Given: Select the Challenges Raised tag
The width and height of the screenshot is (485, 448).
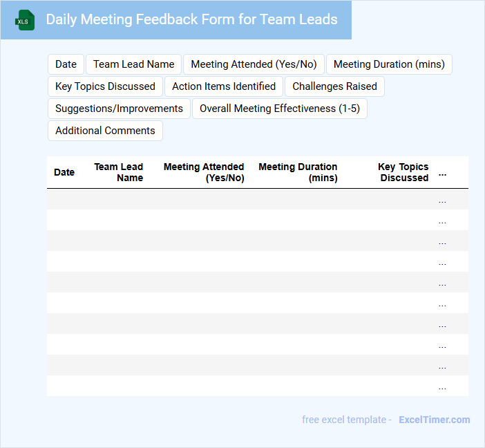Looking at the screenshot, I should click(334, 86).
